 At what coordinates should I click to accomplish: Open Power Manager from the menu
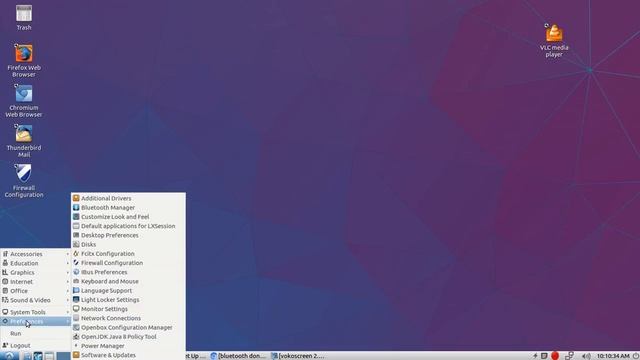(128, 346)
